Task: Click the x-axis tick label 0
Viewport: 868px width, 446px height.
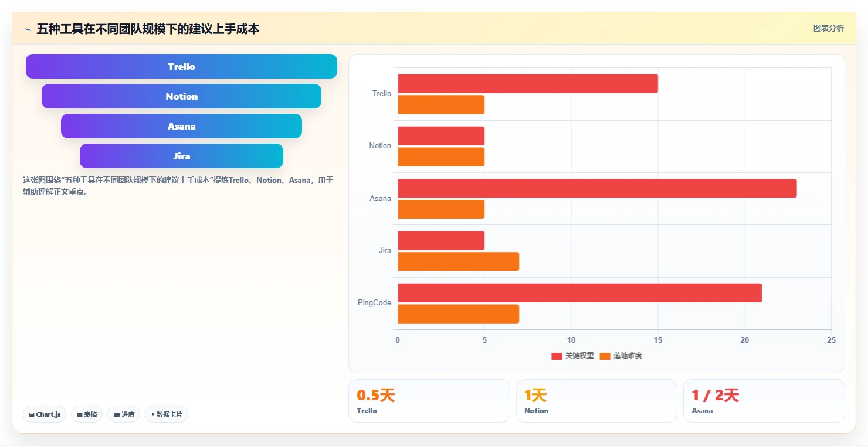Action: tap(398, 341)
